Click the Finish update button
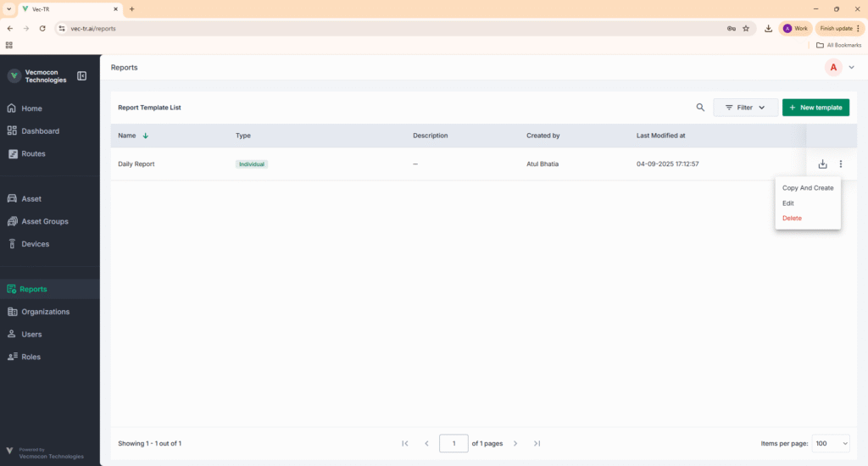Screen dimensions: 868x466 [838, 28]
